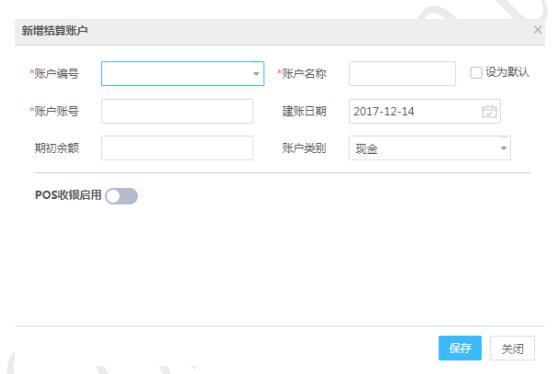Check the 设为默认 checkbox
The height and width of the screenshot is (374, 558).
click(476, 73)
